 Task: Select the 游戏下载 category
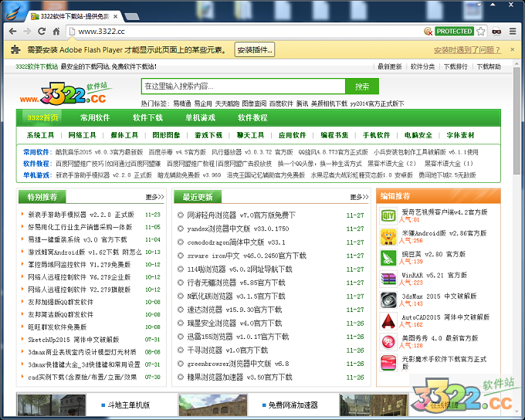[208, 135]
